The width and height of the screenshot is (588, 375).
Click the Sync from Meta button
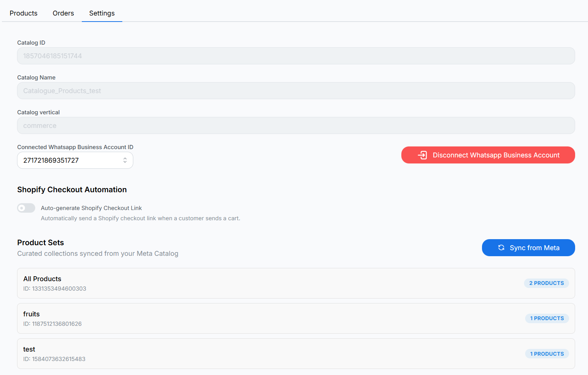[528, 248]
